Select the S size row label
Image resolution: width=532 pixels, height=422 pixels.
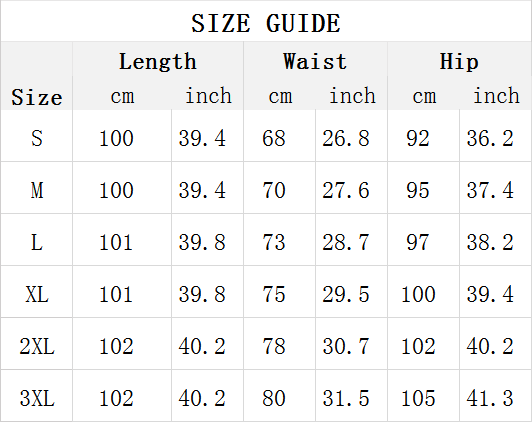37,138
